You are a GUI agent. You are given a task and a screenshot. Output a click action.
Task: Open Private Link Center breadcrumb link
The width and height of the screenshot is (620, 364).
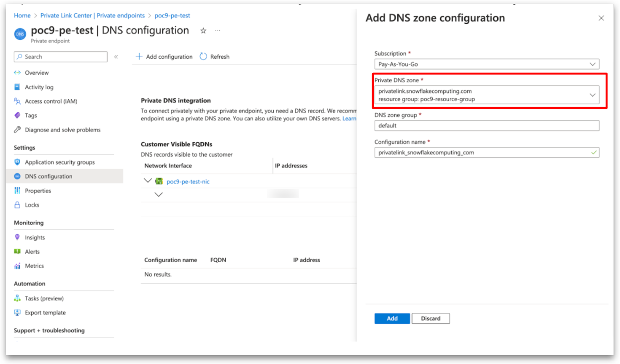tap(92, 16)
